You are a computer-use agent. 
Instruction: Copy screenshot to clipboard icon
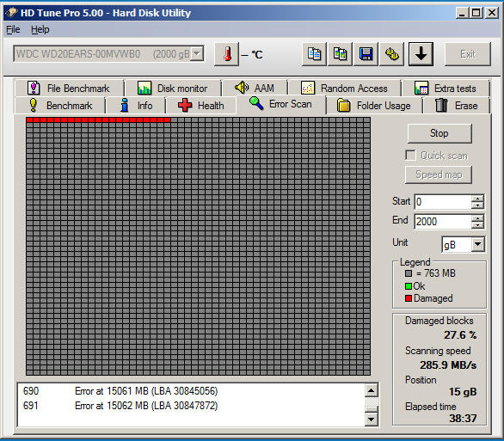(340, 54)
